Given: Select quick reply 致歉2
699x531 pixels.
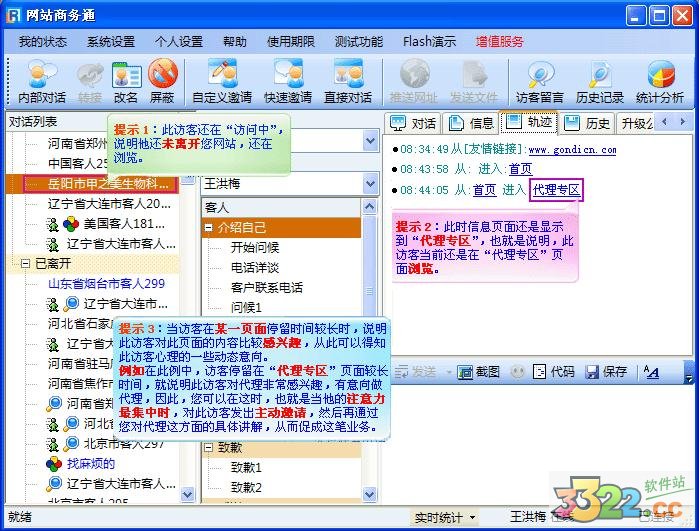Looking at the screenshot, I should point(246,487).
